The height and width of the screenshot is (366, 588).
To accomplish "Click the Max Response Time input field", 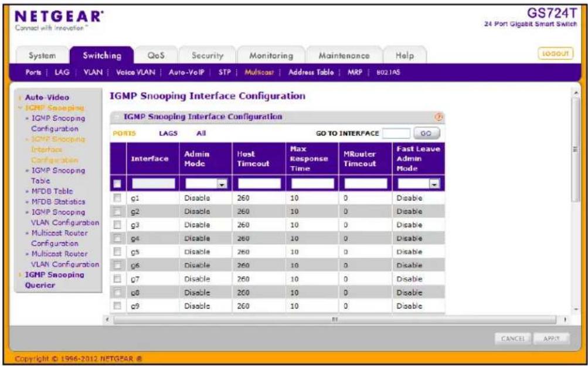I will (312, 184).
